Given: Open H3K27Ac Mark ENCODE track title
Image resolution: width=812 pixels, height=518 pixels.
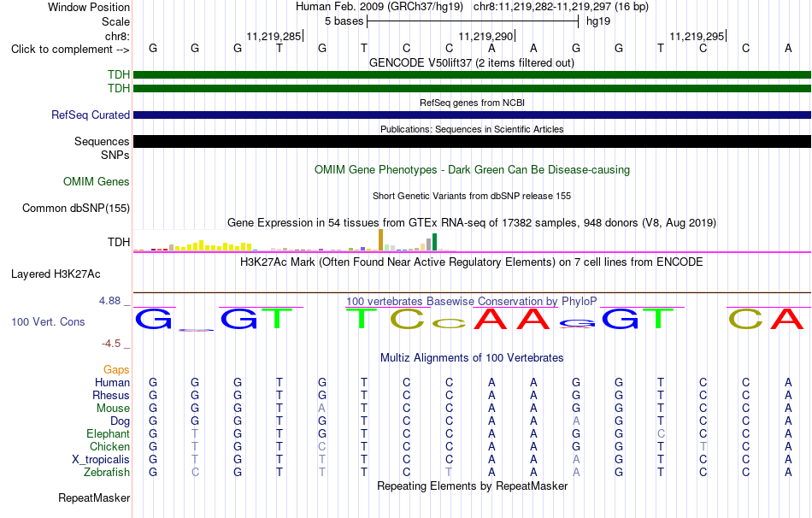Looking at the screenshot, I should (x=472, y=262).
